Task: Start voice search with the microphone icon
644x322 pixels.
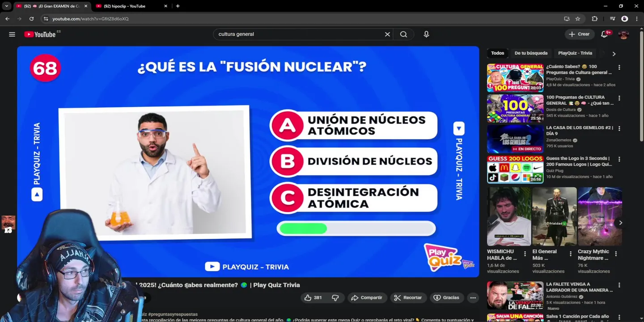Action: [x=426, y=34]
